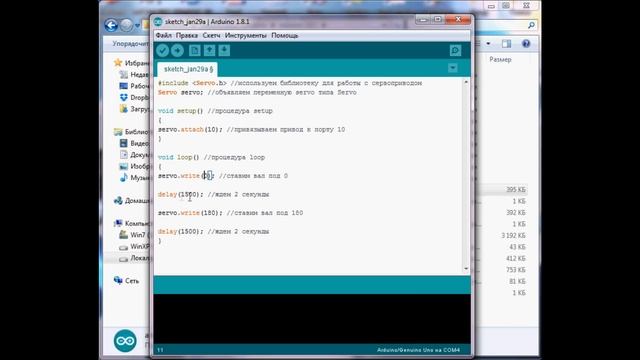Create a new sketch with New icon

tap(195, 51)
